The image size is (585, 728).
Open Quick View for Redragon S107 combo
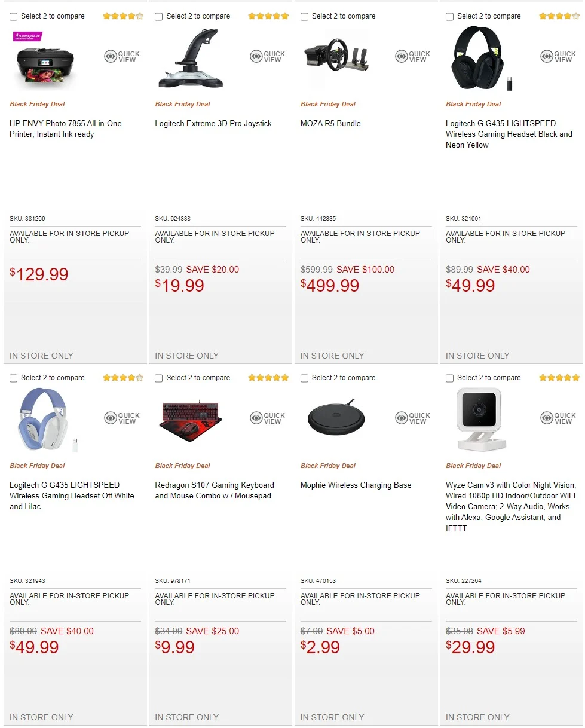267,418
